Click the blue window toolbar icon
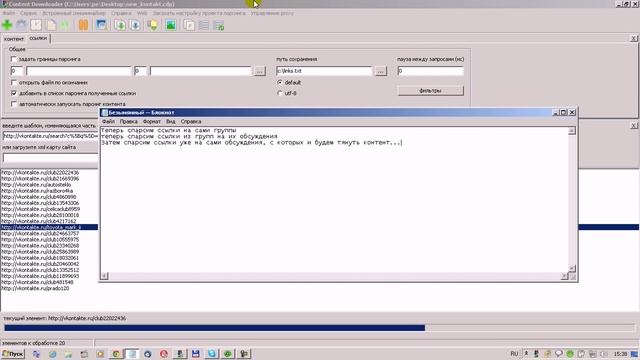 (101, 25)
